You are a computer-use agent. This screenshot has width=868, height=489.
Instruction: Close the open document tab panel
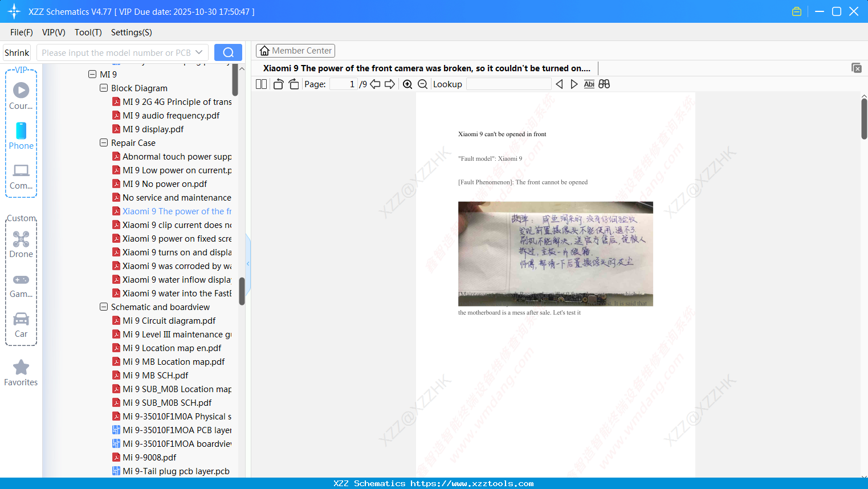(x=857, y=68)
